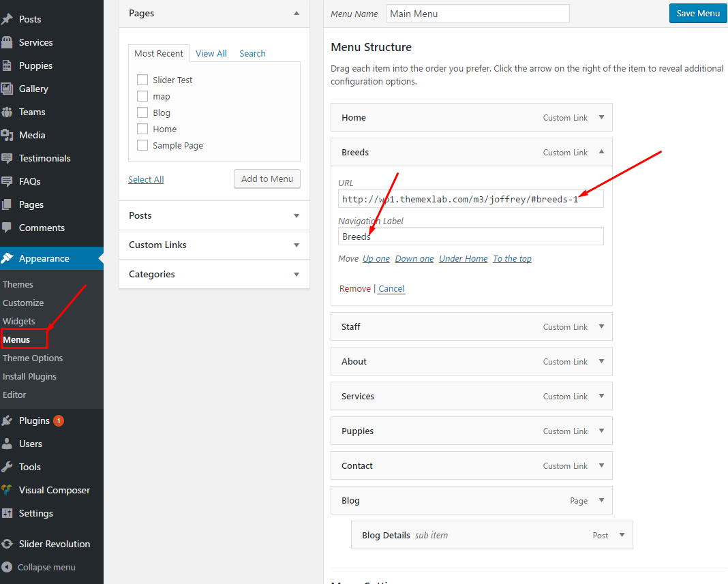The height and width of the screenshot is (584, 728).
Task: Click the Collapse menu arrow icon
Action: click(x=7, y=568)
